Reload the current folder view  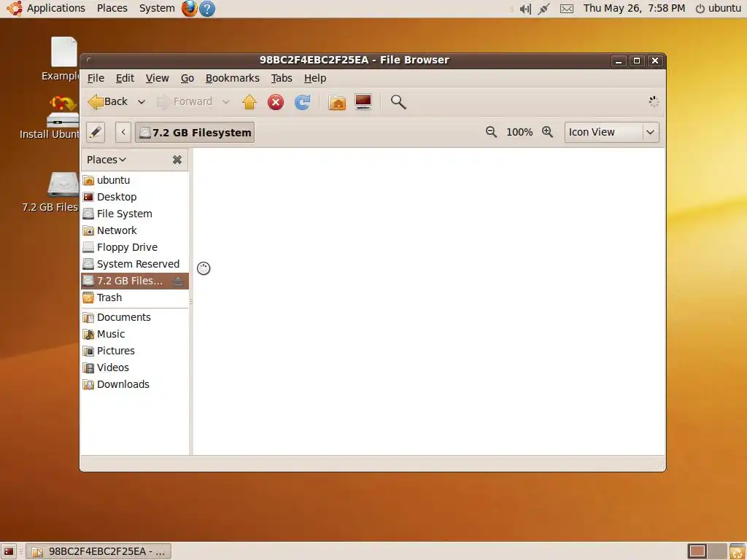pos(302,102)
